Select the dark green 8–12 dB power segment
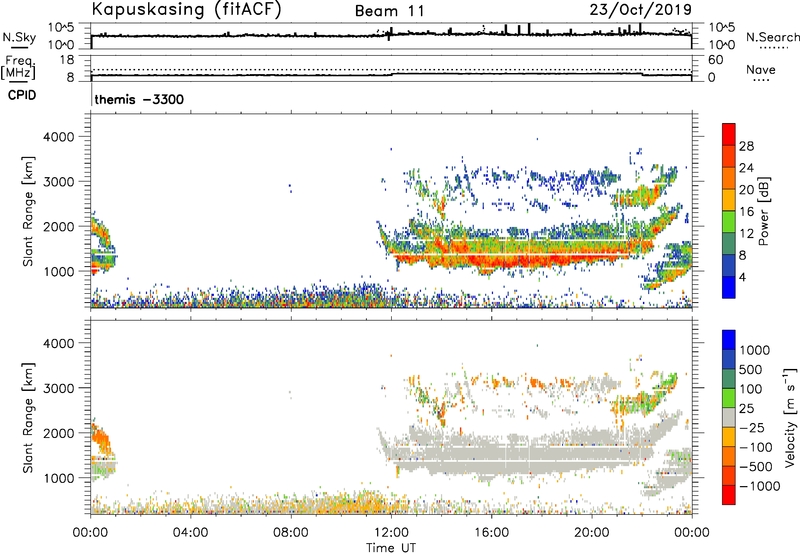This screenshot has width=800, height=554. [x=729, y=243]
